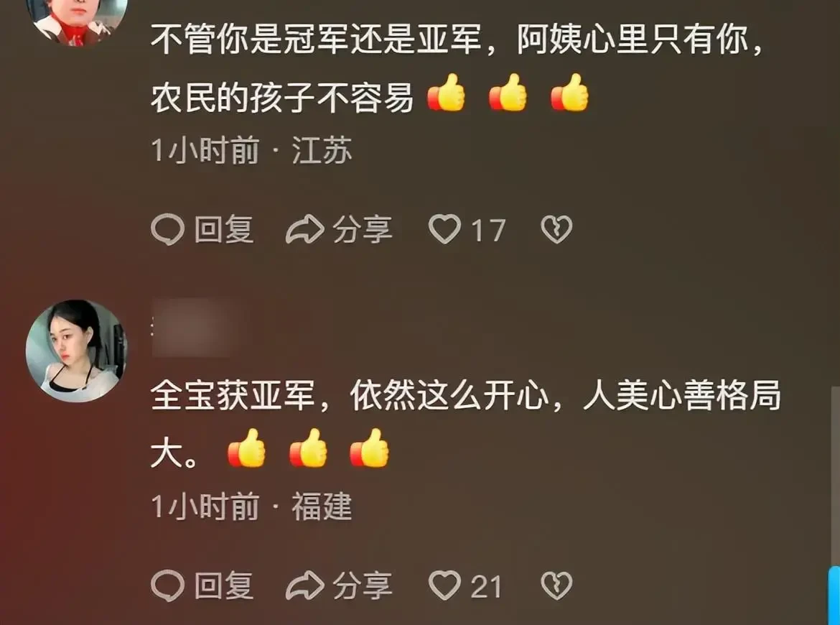Click the 21 like count number
Screen dimensions: 840x625
tap(487, 586)
